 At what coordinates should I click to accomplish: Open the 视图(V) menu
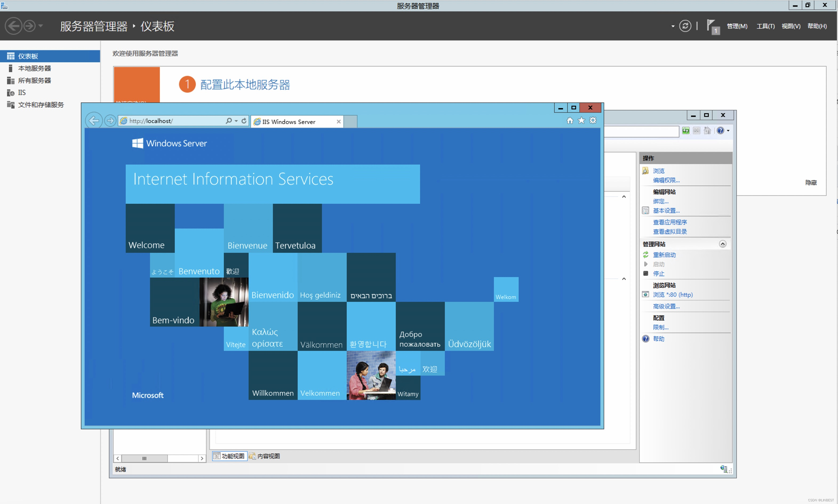click(791, 26)
